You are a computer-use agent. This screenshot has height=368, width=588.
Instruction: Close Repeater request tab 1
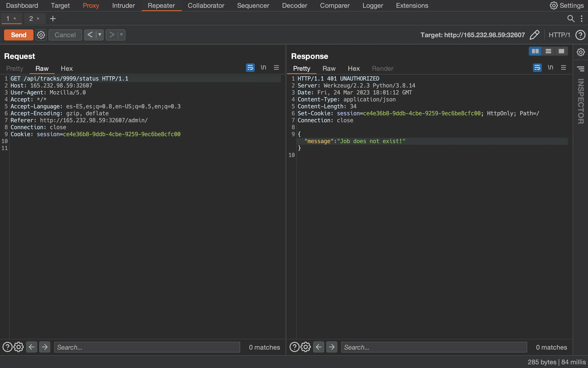[x=15, y=18]
